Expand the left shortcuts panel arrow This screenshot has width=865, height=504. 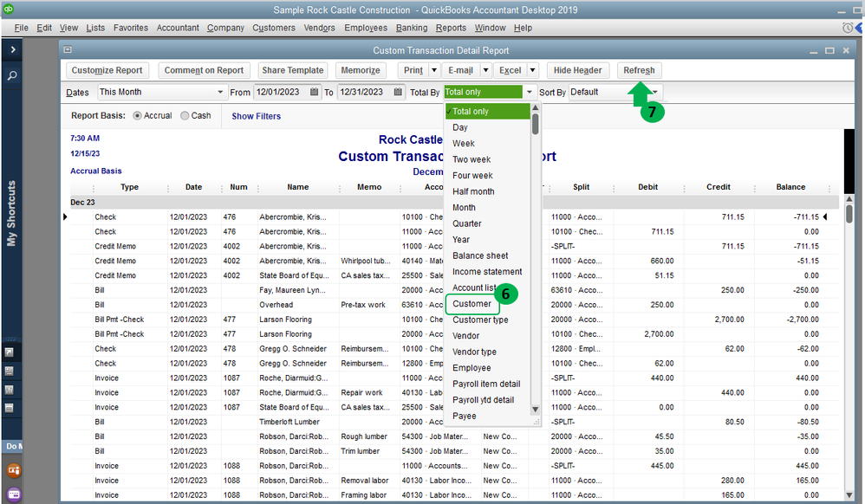point(13,50)
